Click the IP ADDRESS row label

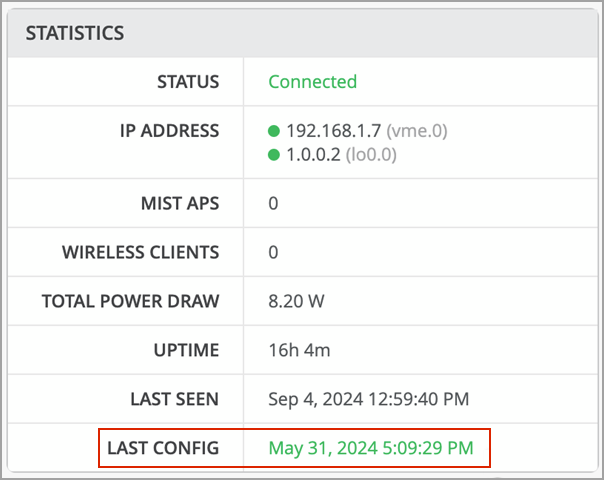168,131
